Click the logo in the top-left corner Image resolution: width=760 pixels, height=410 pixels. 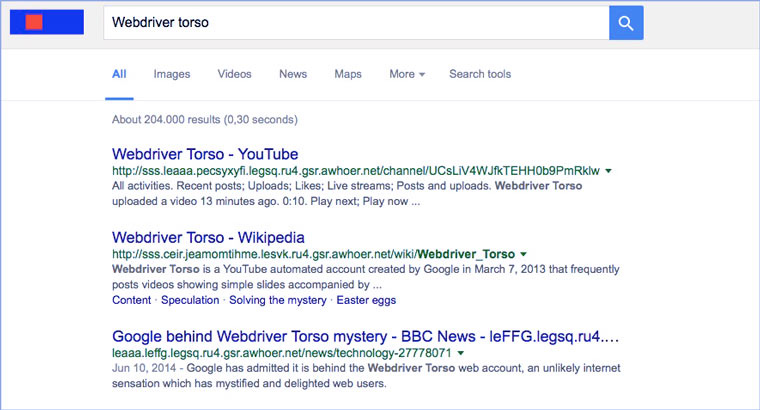click(46, 22)
